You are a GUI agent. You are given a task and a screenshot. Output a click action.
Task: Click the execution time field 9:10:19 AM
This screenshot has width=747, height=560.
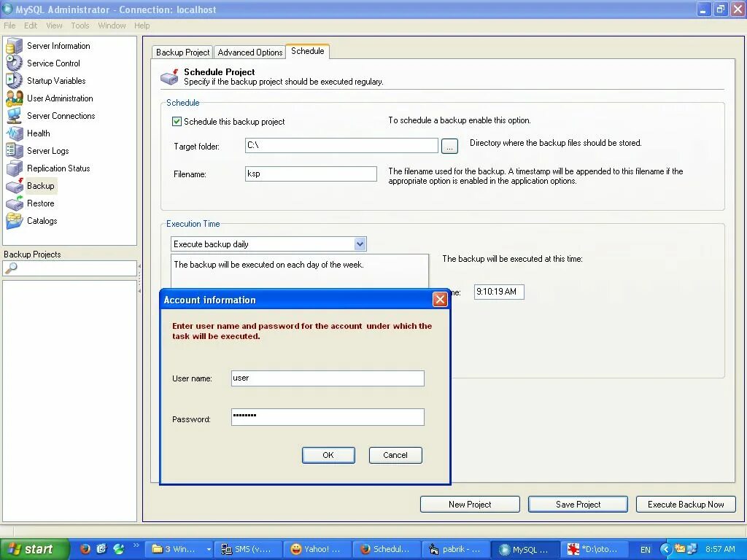coord(499,292)
